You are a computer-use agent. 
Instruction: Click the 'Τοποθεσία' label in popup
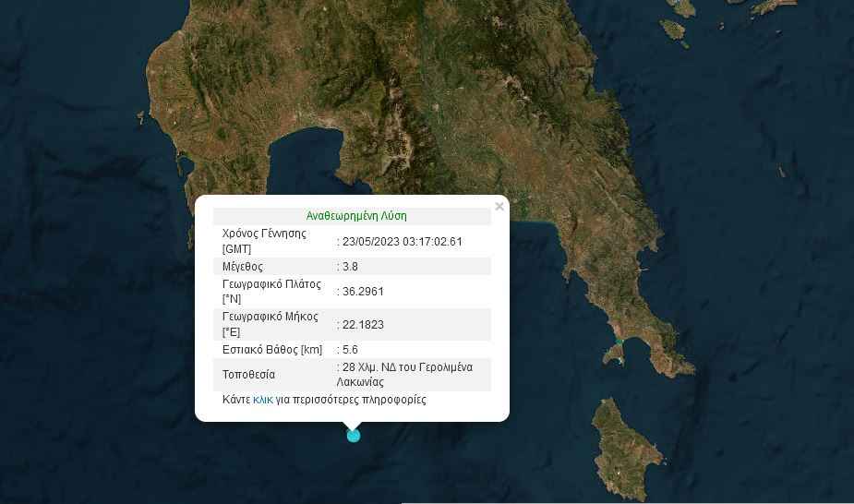click(249, 375)
